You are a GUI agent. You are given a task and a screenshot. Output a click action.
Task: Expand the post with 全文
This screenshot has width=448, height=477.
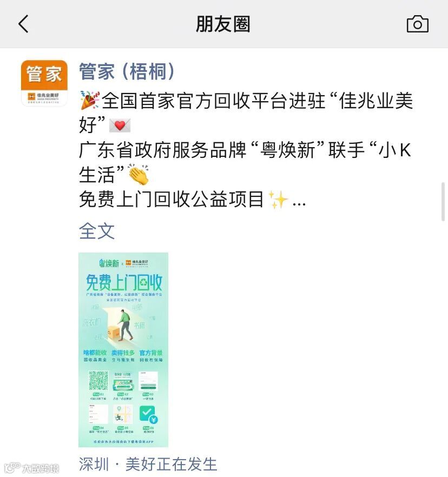97,231
